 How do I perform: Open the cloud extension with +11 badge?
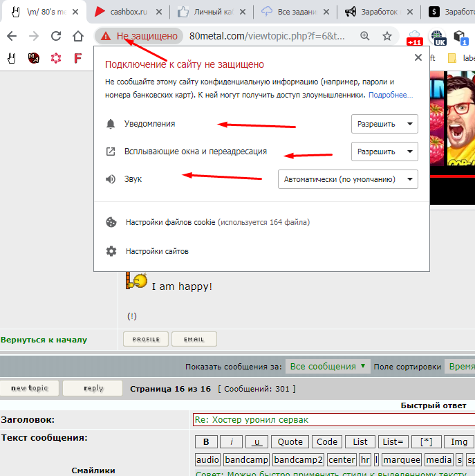tap(415, 37)
